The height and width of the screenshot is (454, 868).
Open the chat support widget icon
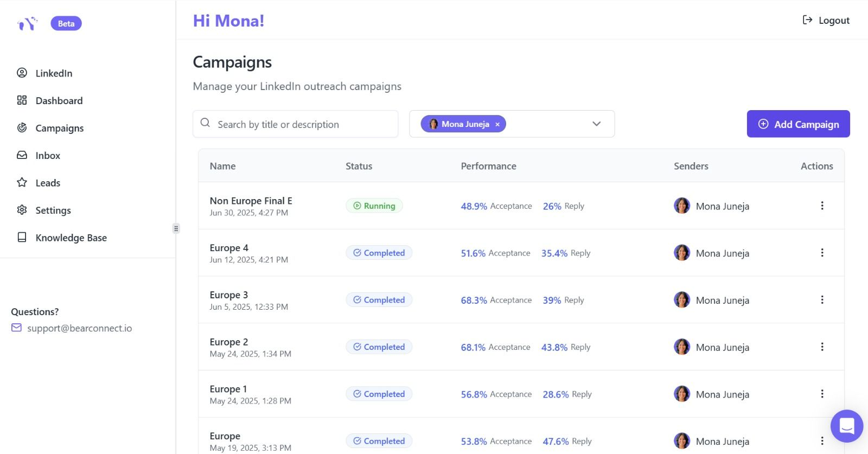(846, 426)
